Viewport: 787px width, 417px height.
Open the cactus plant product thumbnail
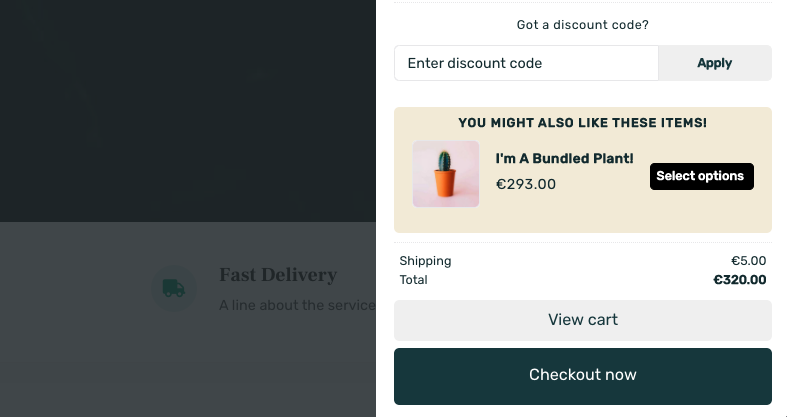click(446, 174)
